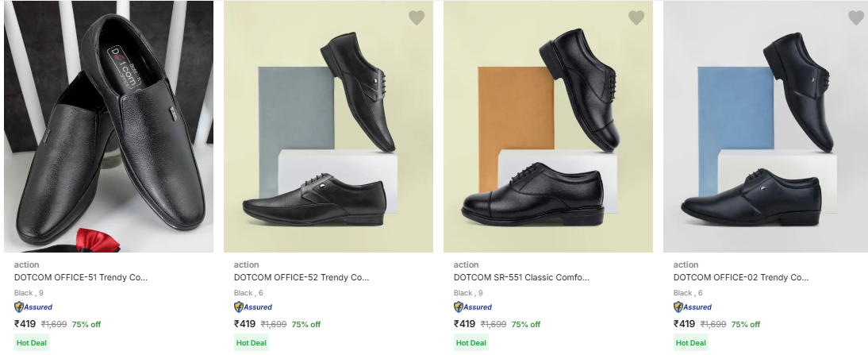Open DOTCOM SR-551 Classic Comfort title
Image resolution: width=868 pixels, height=355 pixels.
point(521,278)
